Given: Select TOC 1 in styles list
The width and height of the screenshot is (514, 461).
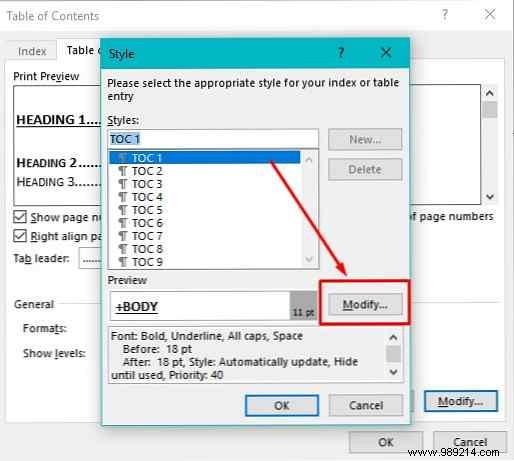Looking at the screenshot, I should pyautogui.click(x=204, y=157).
